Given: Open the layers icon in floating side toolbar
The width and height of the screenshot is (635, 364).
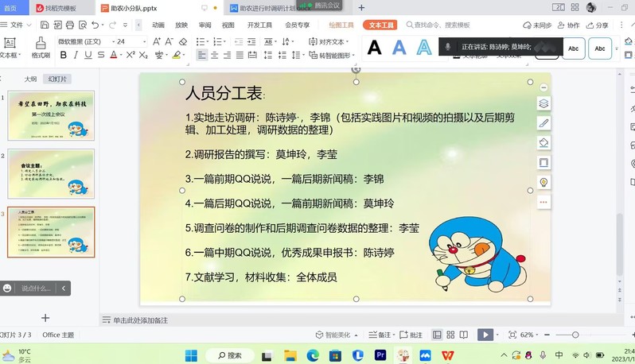Looking at the screenshot, I should tap(543, 103).
